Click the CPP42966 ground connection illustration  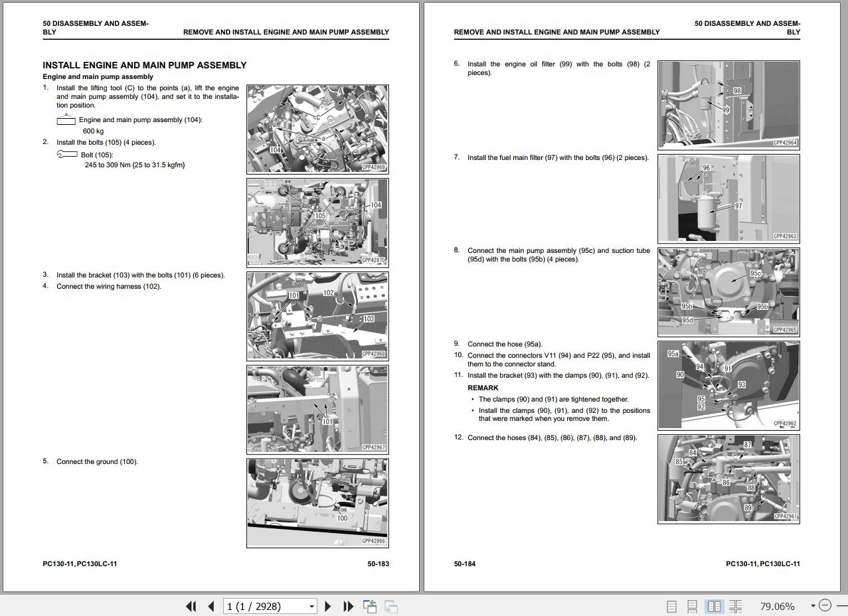tap(317, 502)
